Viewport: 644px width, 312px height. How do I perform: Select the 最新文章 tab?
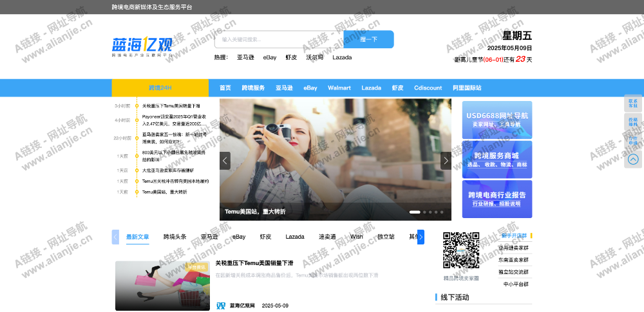(138, 237)
